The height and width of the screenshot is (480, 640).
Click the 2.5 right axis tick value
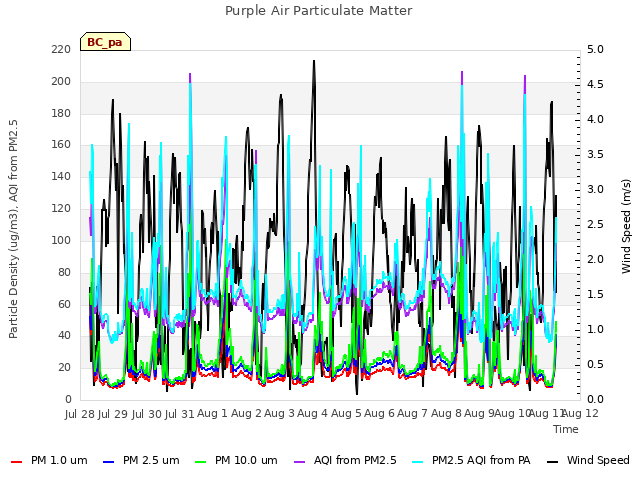click(x=595, y=224)
